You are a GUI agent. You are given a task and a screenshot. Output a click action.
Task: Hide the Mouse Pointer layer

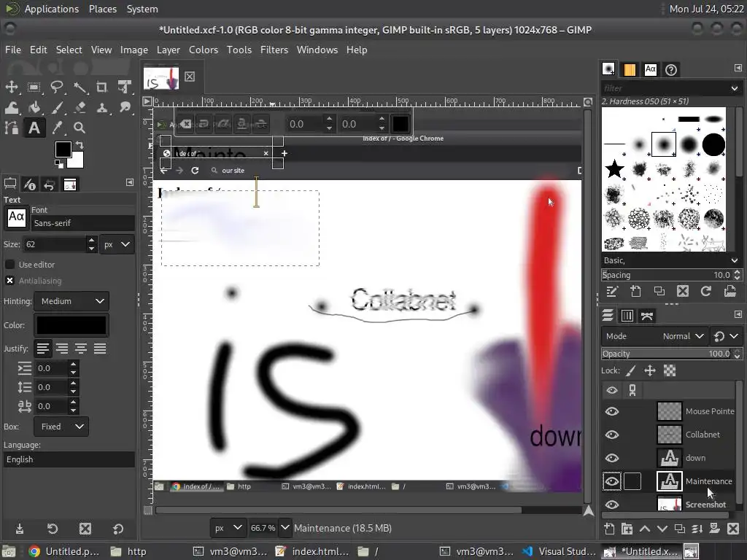(612, 411)
